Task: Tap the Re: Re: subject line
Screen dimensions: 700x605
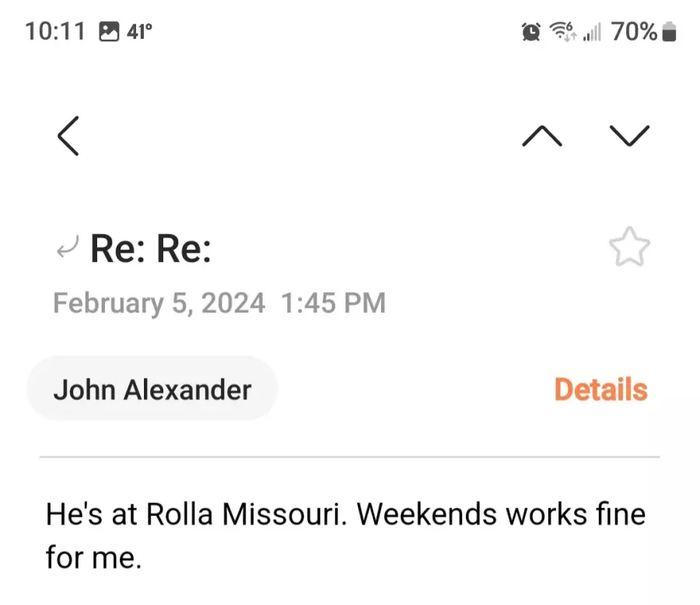Action: point(150,249)
